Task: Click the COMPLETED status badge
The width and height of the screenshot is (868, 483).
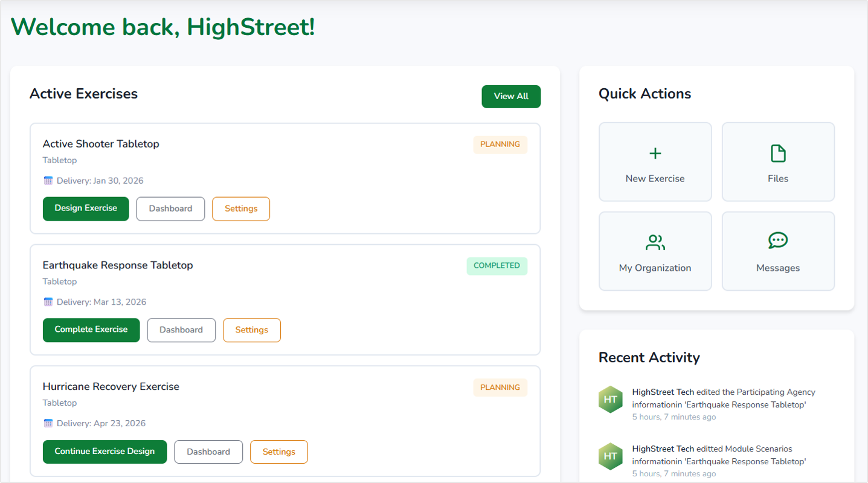Action: [x=497, y=266]
